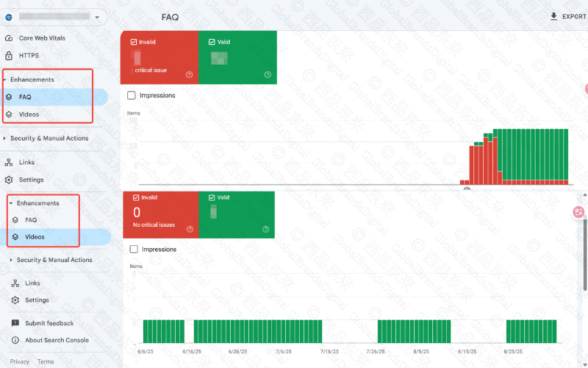Click the annotation marker on FAQ chart axis
The height and width of the screenshot is (368, 588).
467,188
